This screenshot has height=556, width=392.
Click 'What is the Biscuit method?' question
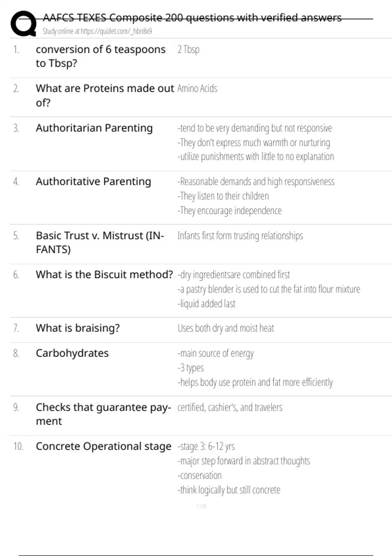[x=104, y=274]
